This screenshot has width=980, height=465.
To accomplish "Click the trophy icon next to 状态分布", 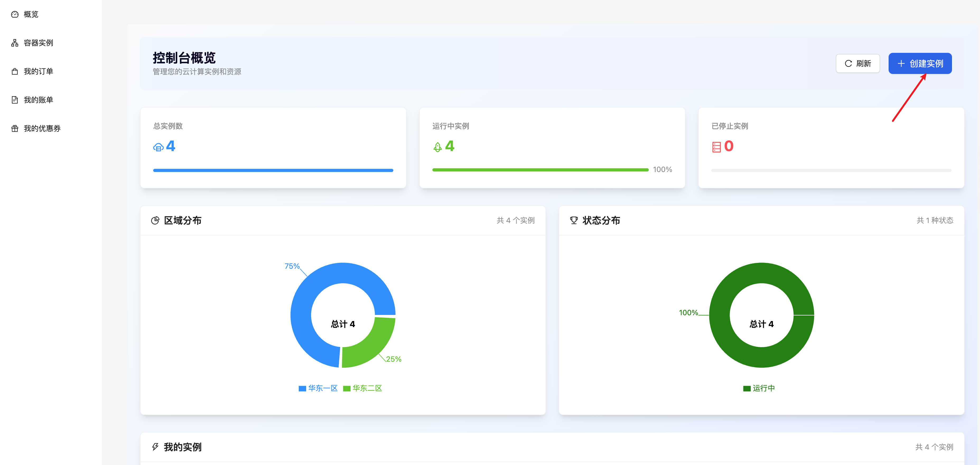I will [574, 220].
